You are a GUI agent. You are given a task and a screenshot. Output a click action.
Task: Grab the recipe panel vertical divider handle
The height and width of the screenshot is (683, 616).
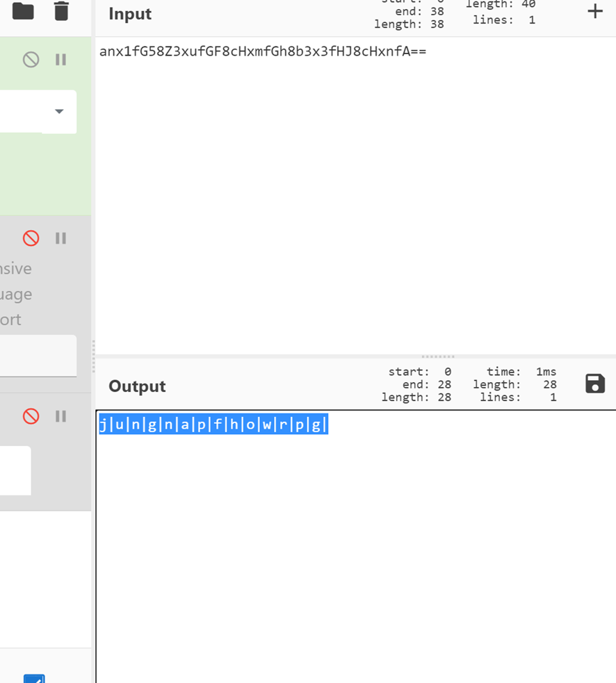[93, 356]
